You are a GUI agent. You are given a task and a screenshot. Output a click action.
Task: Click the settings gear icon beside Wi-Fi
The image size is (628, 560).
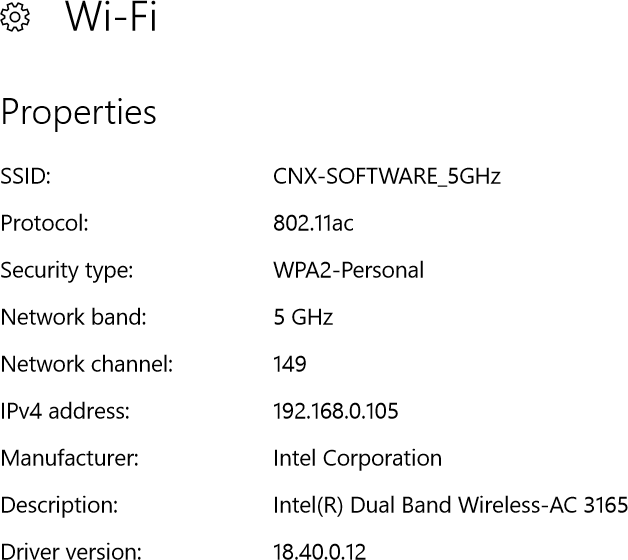click(x=15, y=17)
